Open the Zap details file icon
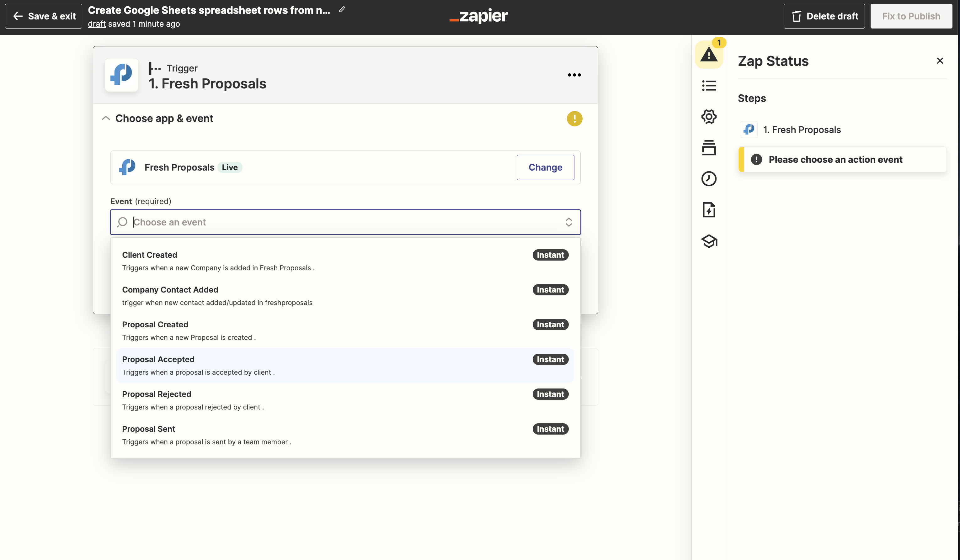This screenshot has width=960, height=560. point(709,210)
